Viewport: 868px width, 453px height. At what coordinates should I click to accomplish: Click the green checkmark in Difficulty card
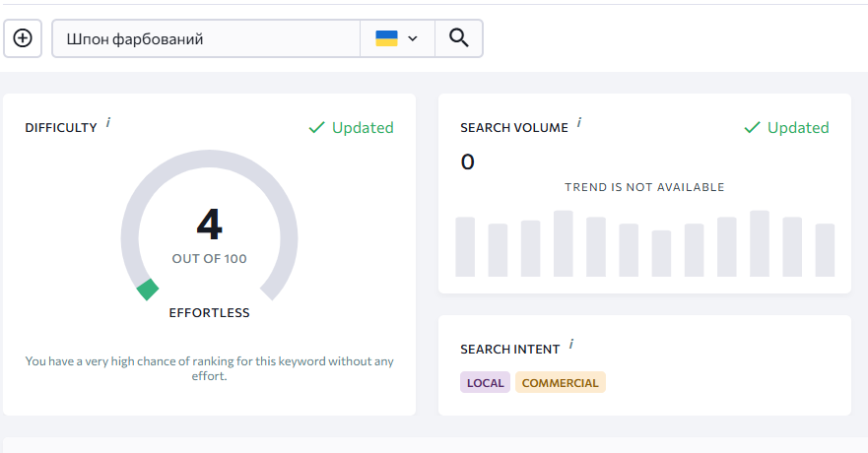click(316, 128)
